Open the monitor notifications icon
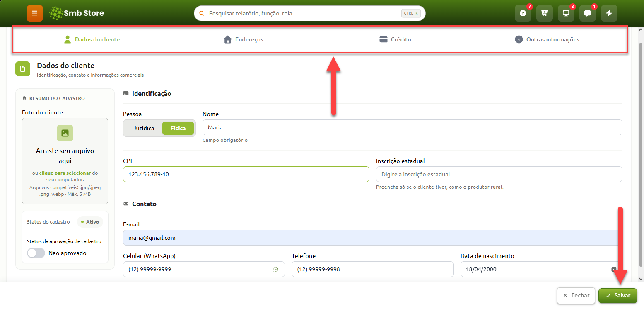The image size is (644, 309). [566, 13]
